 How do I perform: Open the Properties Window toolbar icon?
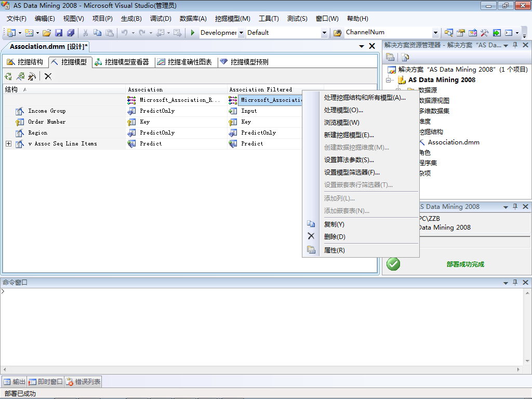460,33
